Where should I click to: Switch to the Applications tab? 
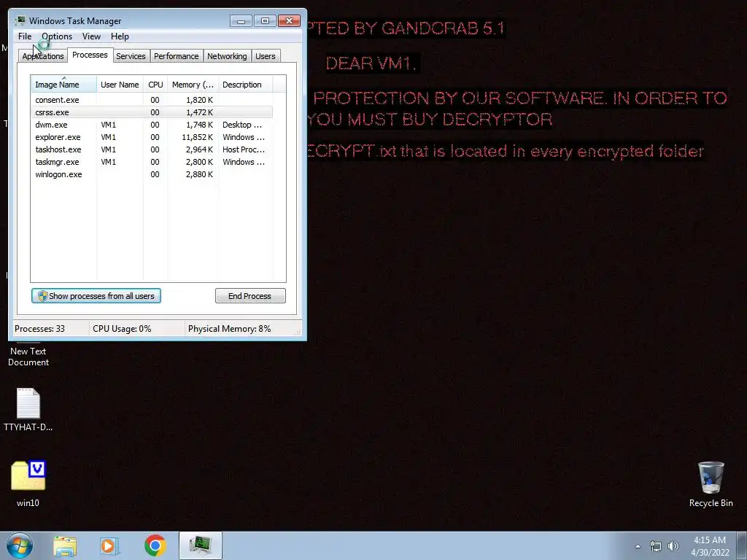pyautogui.click(x=43, y=56)
